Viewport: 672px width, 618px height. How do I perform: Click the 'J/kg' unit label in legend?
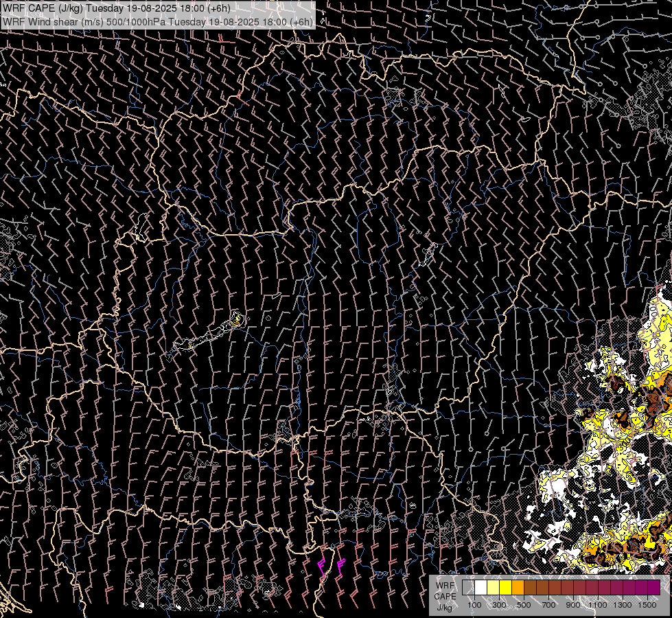[x=444, y=608]
